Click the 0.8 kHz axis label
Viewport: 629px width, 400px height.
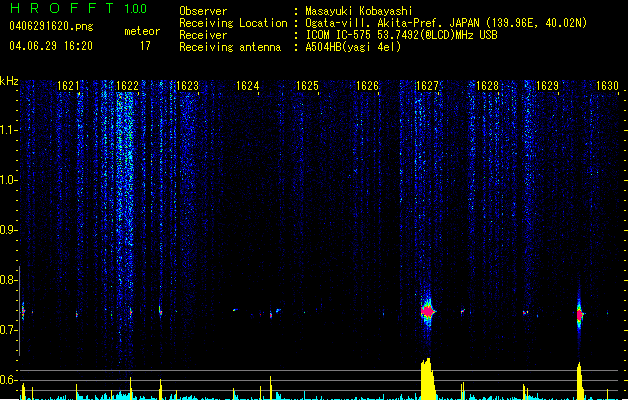point(9,280)
